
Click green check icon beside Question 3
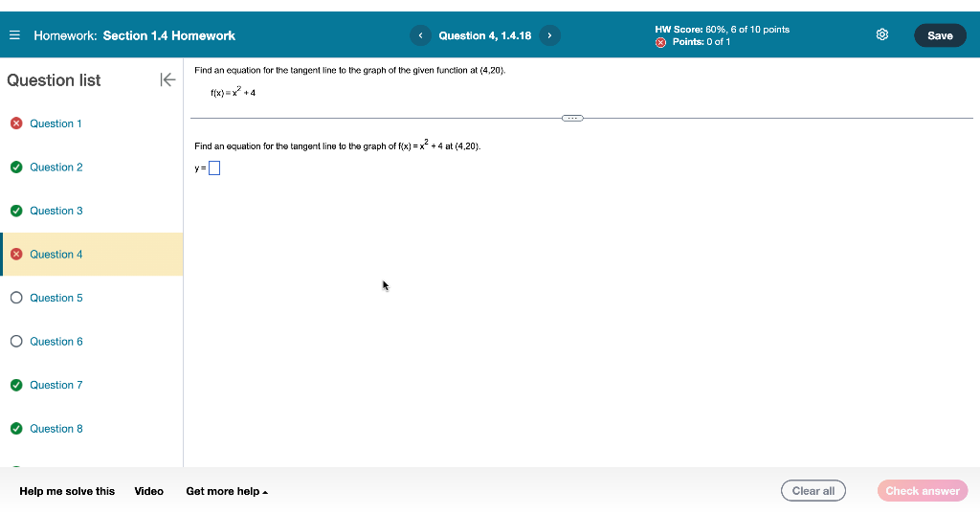[17, 211]
